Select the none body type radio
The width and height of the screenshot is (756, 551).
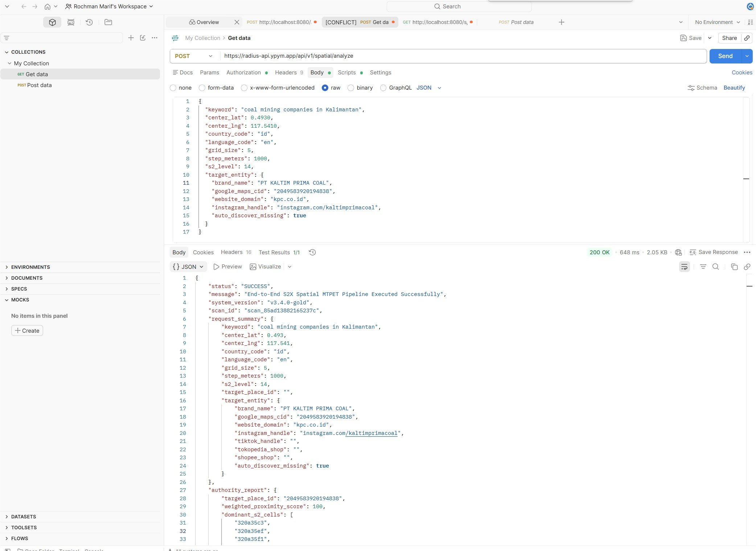pos(173,88)
